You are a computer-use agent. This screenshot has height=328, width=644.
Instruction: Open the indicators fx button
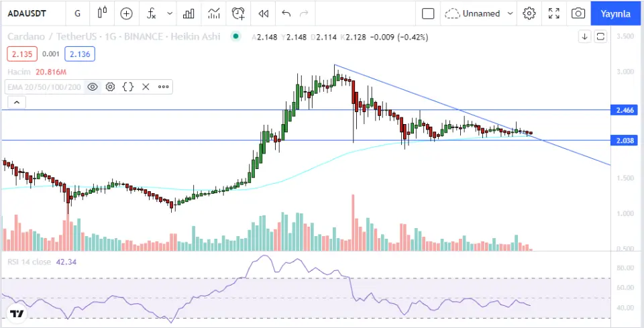click(152, 13)
